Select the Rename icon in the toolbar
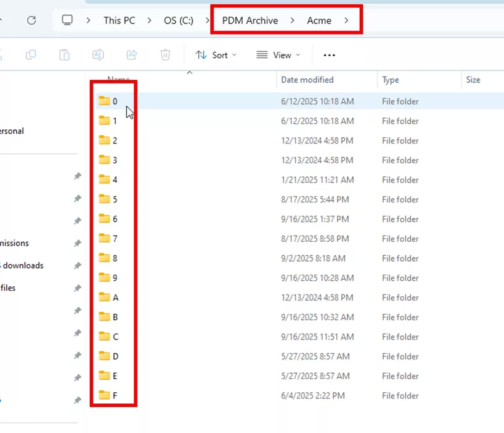 coord(98,55)
